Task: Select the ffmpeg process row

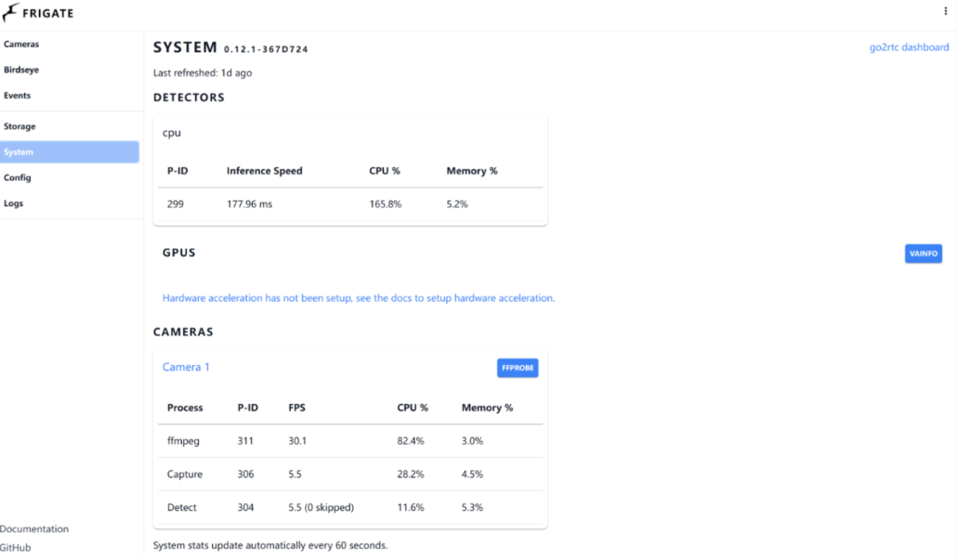Action: click(350, 441)
